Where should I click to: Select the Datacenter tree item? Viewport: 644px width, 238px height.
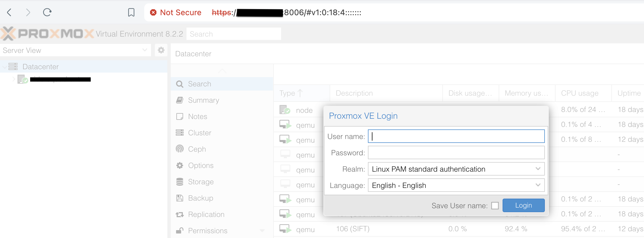(83, 67)
